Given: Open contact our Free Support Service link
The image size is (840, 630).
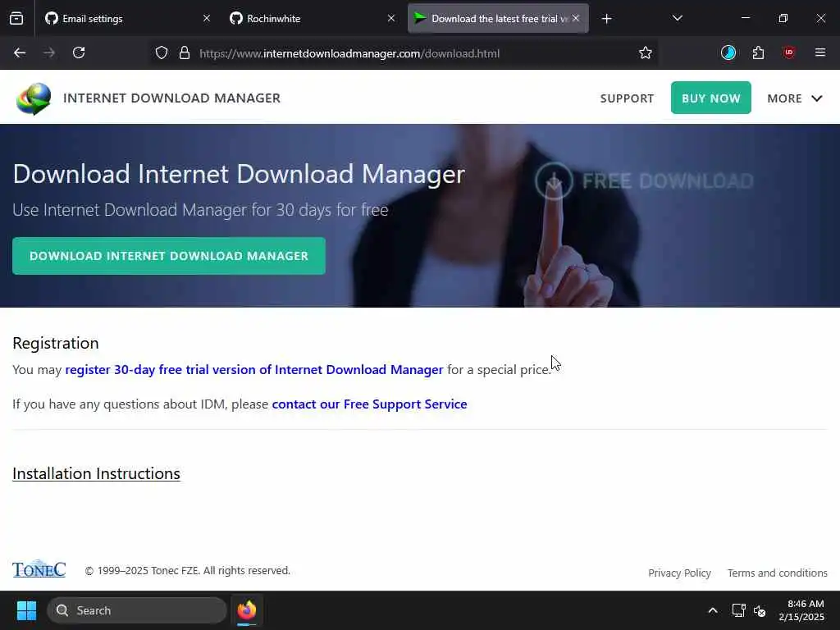Looking at the screenshot, I should (369, 404).
